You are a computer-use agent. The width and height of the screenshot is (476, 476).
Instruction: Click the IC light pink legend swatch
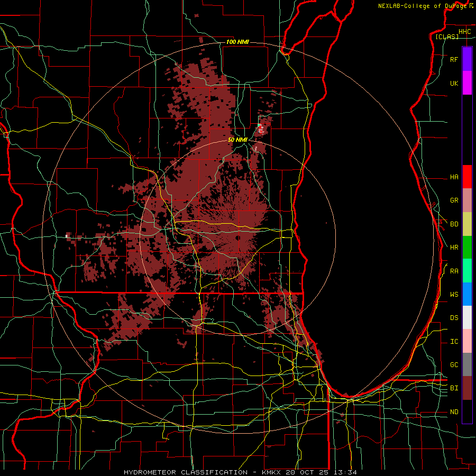[x=467, y=341]
